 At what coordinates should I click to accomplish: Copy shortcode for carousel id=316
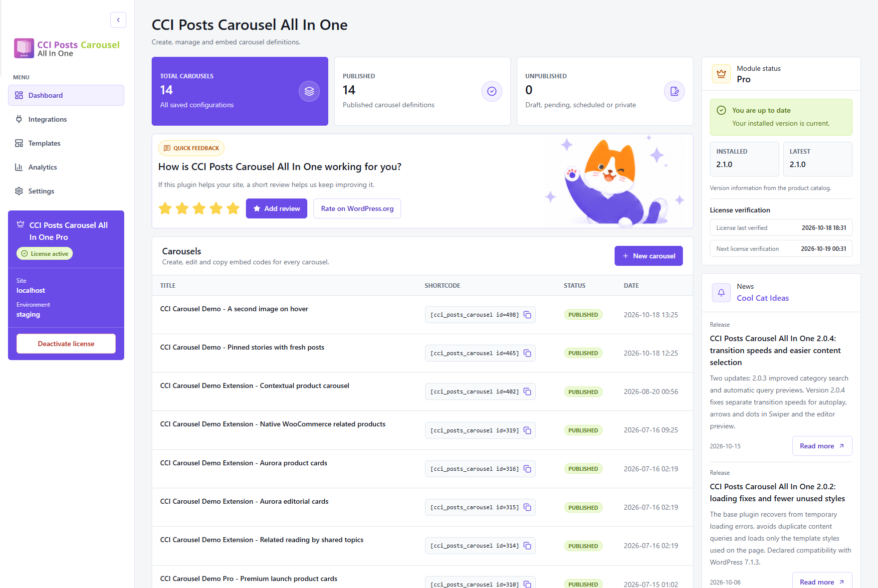click(x=527, y=469)
